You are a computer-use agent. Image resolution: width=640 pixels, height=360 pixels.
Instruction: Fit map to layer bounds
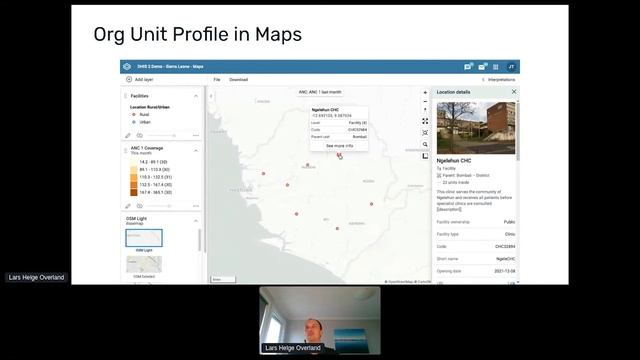click(425, 133)
